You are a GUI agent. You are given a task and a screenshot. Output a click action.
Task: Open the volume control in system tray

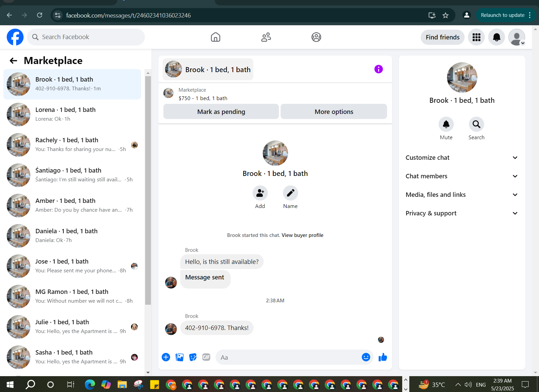click(x=468, y=385)
